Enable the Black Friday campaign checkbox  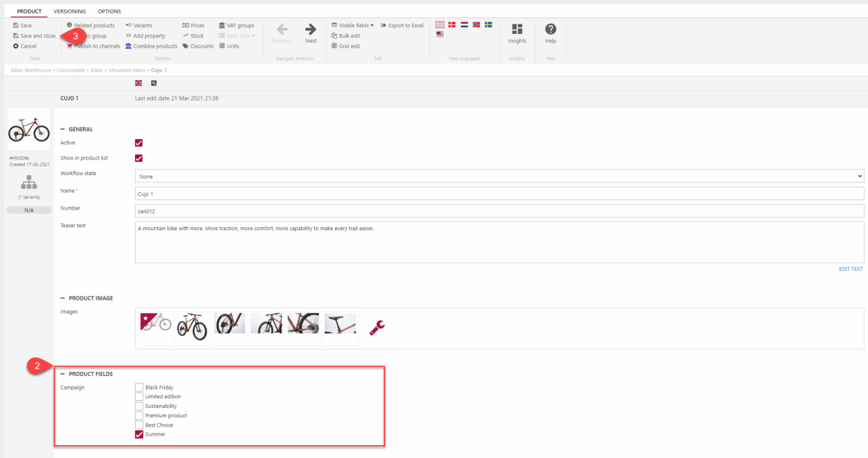tap(139, 387)
